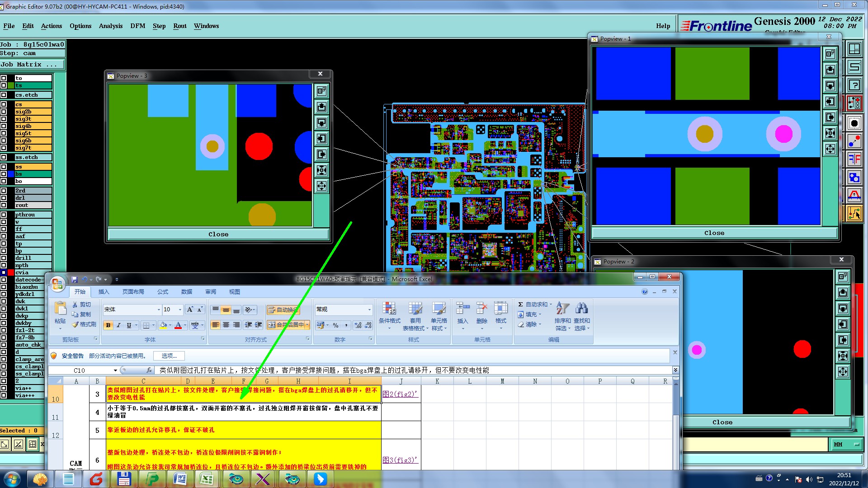Toggle checkbox for cs.etch layer
The height and width of the screenshot is (488, 868).
[x=4, y=95]
